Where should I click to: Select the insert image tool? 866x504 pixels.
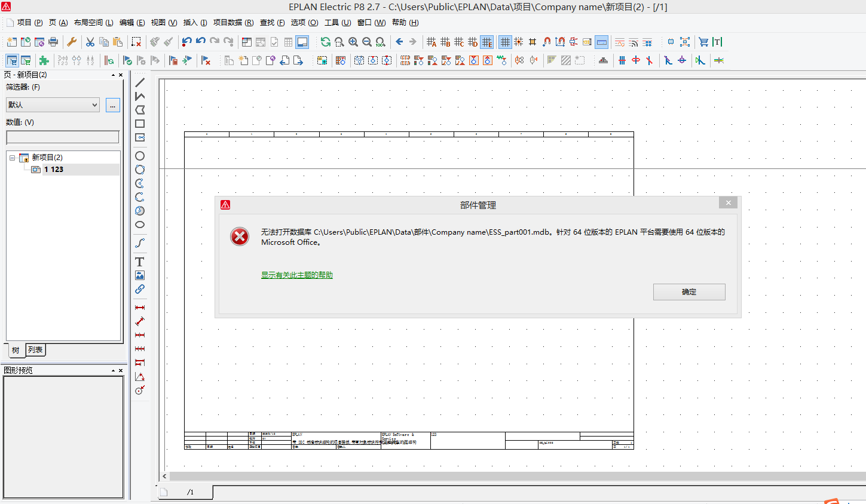point(139,275)
